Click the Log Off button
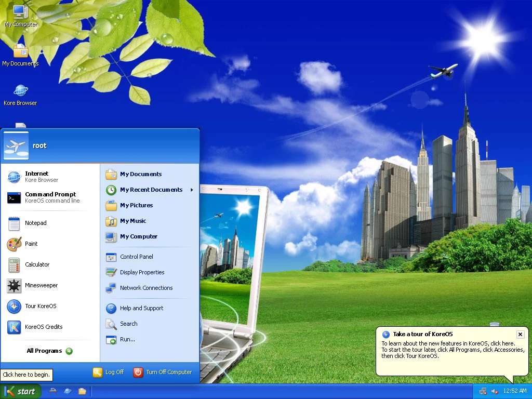 click(108, 372)
